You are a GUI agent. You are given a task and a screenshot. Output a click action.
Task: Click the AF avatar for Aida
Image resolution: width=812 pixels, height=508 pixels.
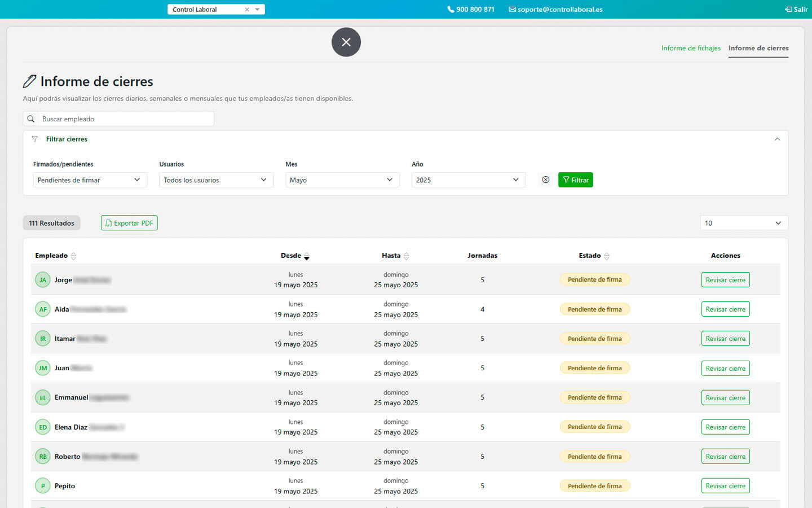(x=43, y=309)
